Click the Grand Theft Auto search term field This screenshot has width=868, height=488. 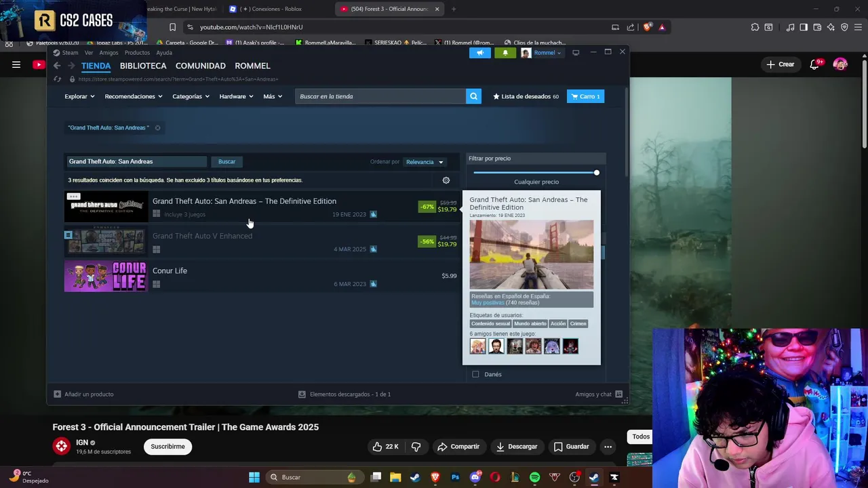pos(136,161)
